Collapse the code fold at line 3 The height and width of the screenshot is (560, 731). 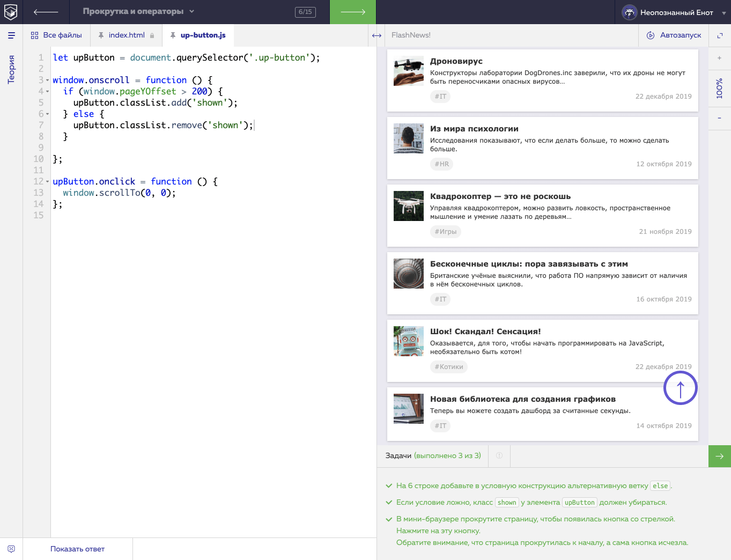click(x=47, y=80)
